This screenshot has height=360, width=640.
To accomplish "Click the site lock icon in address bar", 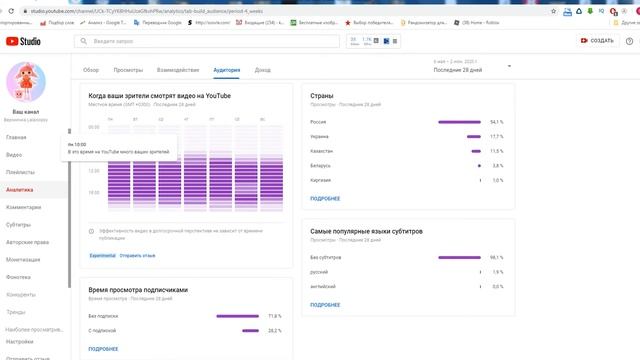I will [x=25, y=11].
